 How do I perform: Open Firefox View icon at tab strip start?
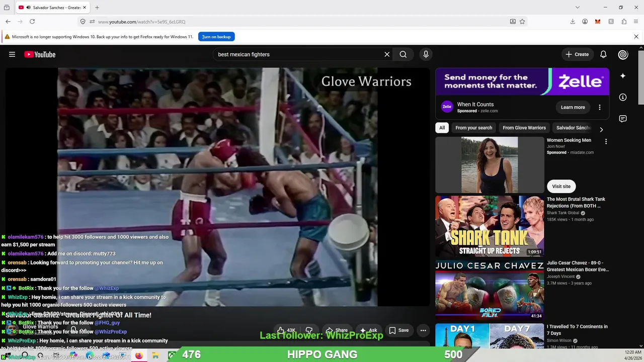coord(7,8)
